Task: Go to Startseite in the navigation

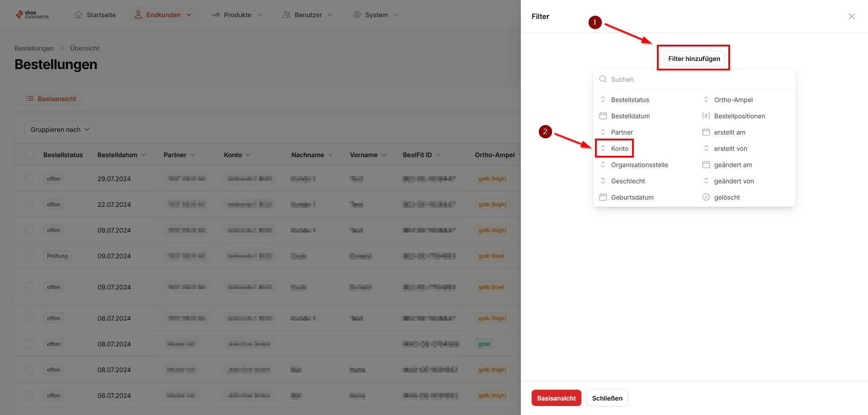Action: coord(95,15)
